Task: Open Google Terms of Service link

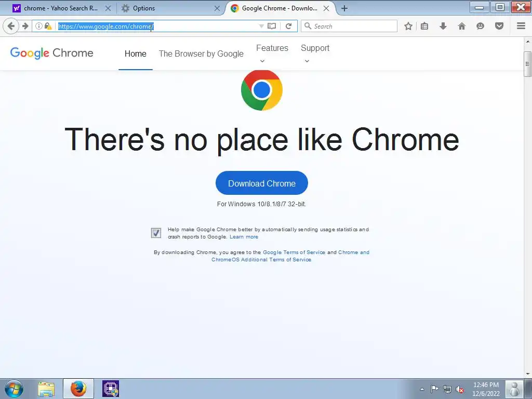Action: tap(294, 252)
